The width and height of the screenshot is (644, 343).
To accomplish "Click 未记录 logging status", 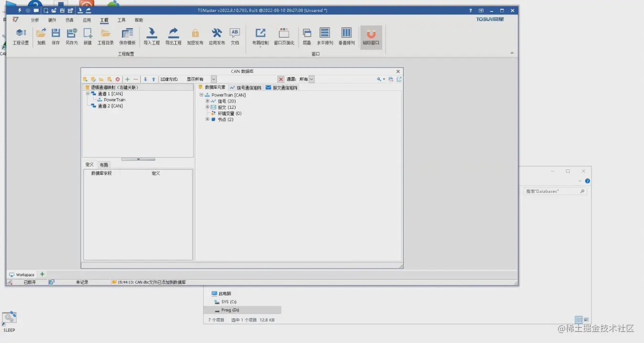I will point(82,282).
